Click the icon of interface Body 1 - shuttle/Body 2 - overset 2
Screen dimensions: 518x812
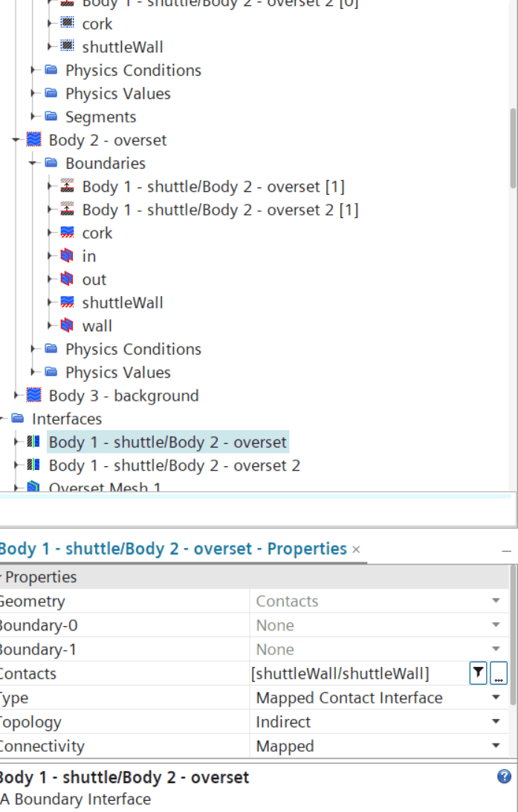(33, 465)
